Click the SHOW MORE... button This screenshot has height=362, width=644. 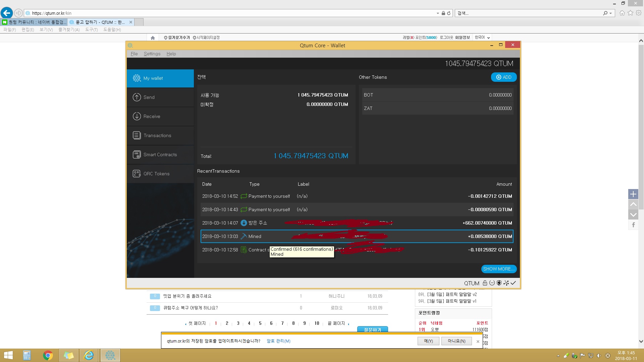pos(499,269)
